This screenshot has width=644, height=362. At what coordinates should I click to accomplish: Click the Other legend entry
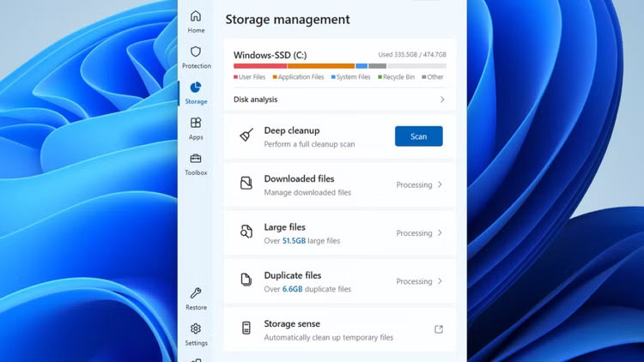[x=433, y=76]
